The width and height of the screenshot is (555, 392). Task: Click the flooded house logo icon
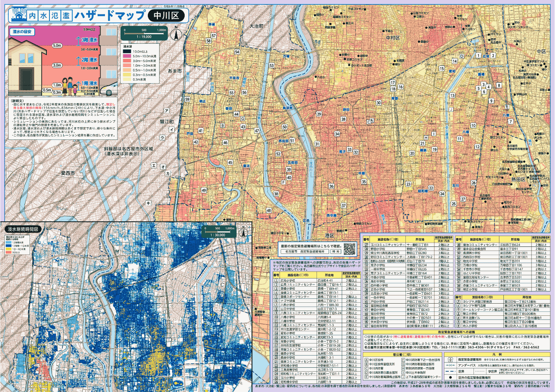[18, 15]
